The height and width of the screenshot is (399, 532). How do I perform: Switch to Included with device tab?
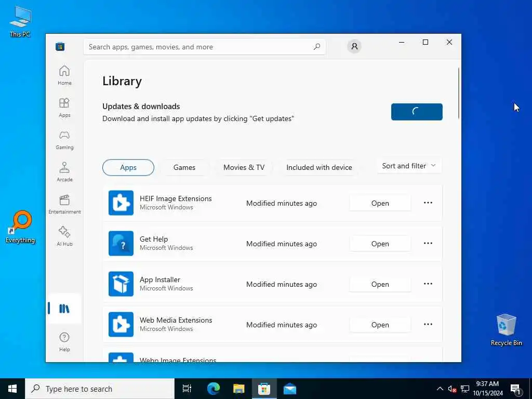[319, 167]
